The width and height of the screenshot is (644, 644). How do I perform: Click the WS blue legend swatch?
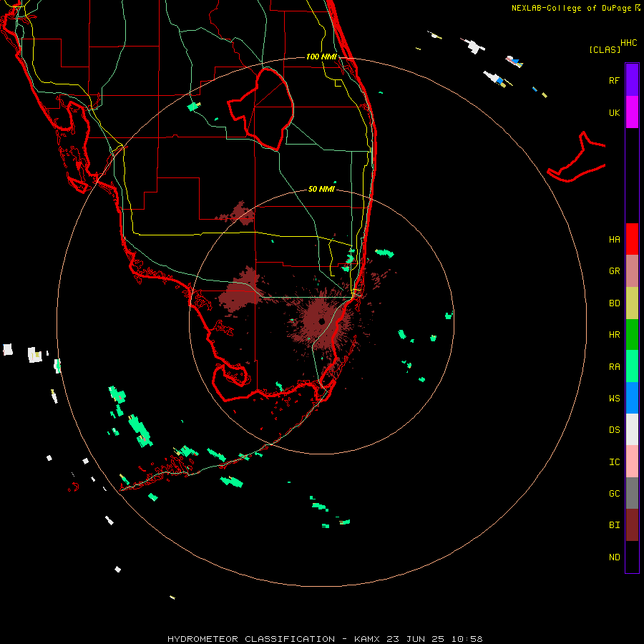(632, 398)
